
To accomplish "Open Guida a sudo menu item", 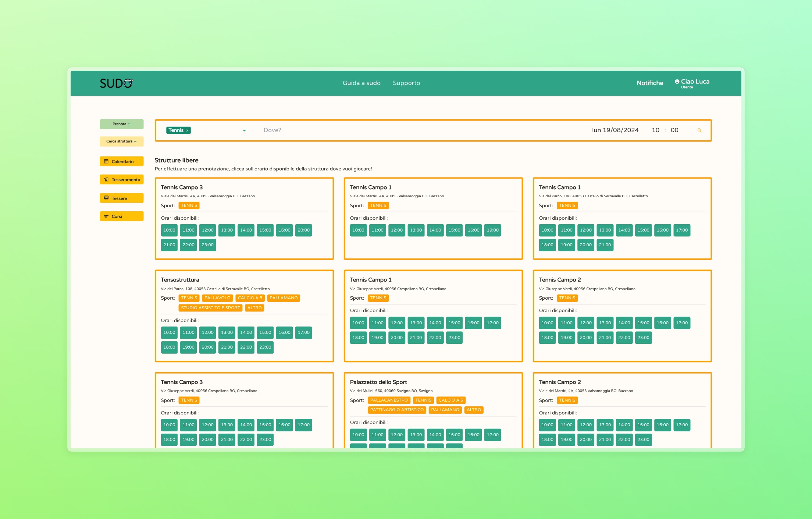I will pyautogui.click(x=361, y=83).
